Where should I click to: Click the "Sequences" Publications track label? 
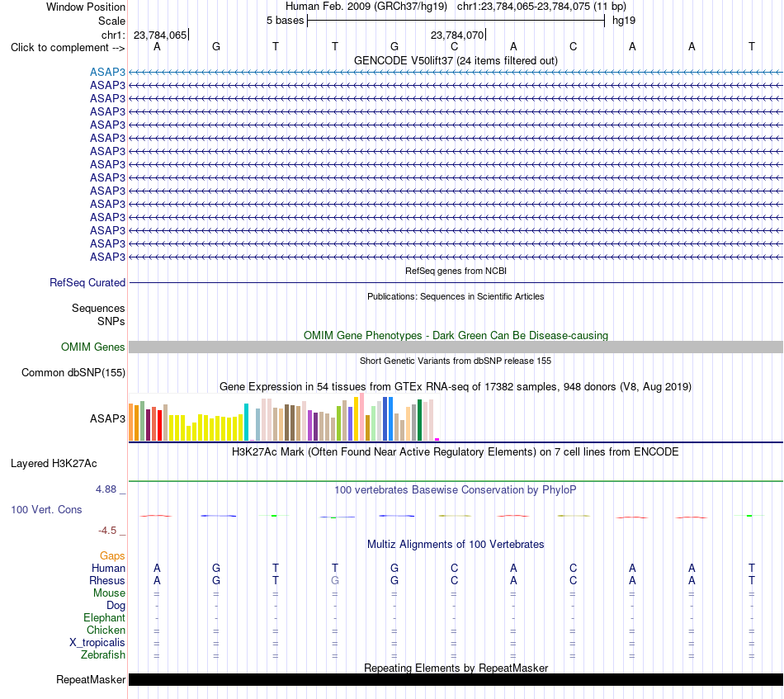98,308
